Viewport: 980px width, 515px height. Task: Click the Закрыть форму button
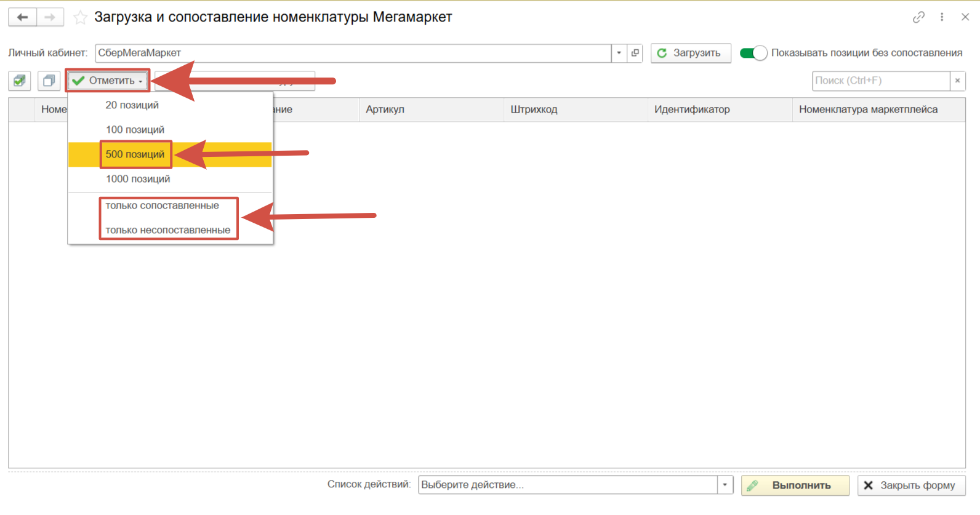click(x=910, y=485)
